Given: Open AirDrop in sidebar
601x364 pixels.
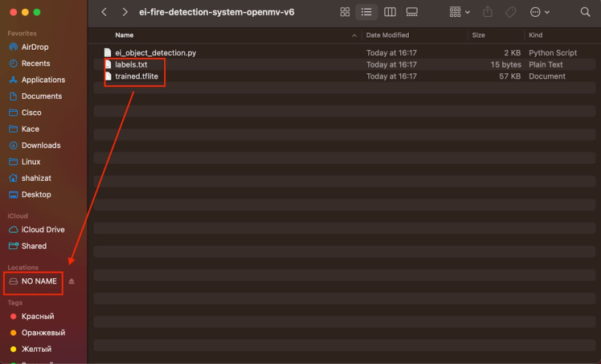Looking at the screenshot, I should point(35,47).
